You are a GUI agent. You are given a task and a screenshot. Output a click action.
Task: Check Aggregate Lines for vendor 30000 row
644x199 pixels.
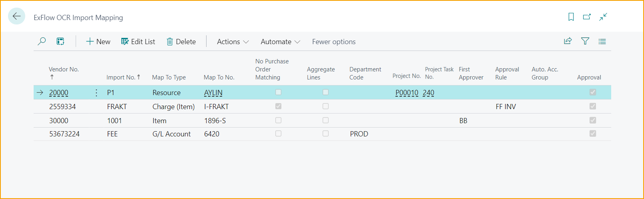[325, 120]
